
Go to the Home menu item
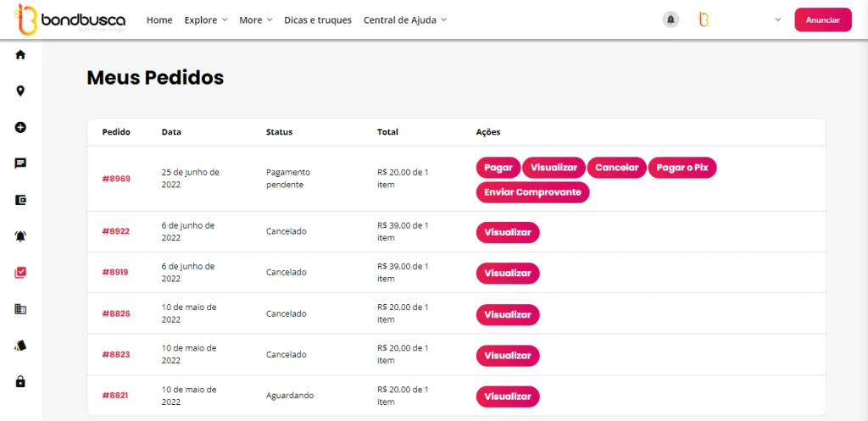point(159,19)
